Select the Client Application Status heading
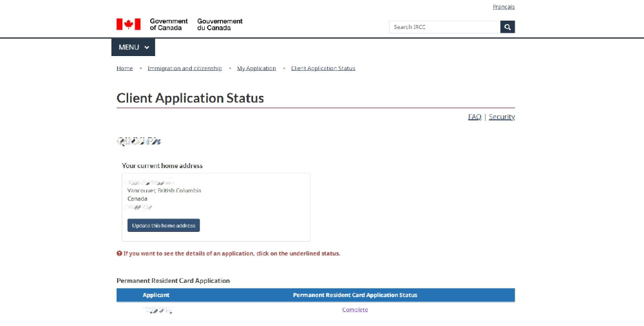Screen dimensions: 644x326 (190, 99)
